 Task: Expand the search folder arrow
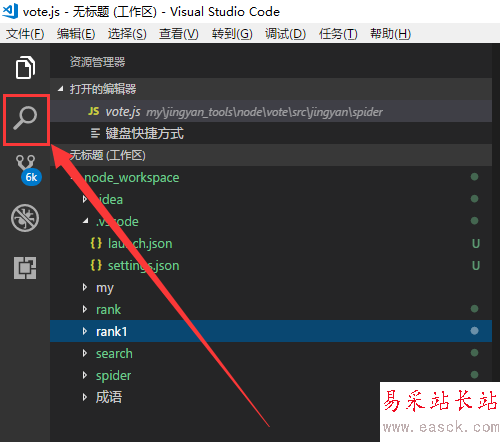point(85,353)
